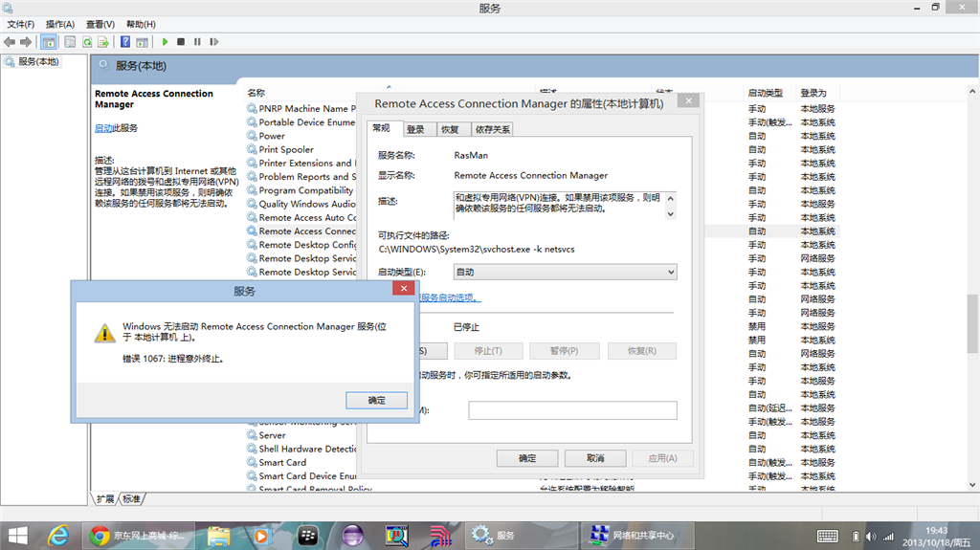Viewport: 980px width, 550px height.
Task: Click the 恢复(R) button in properties dialog
Action: [642, 351]
